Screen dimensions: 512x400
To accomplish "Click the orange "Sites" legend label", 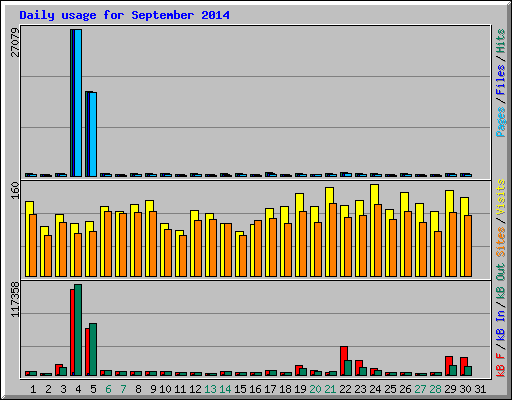I will (501, 242).
